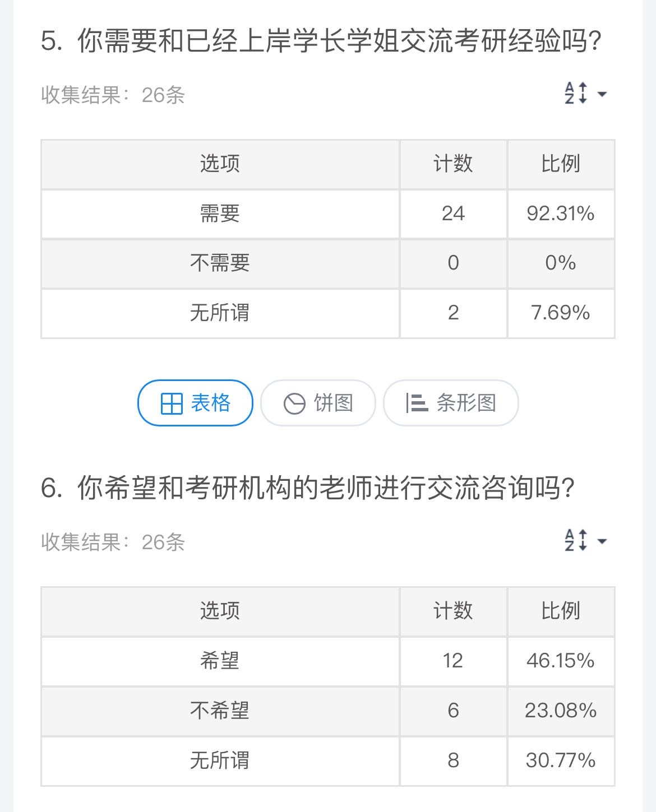Click the question 6 title text
Image resolution: width=656 pixels, height=812 pixels.
click(x=308, y=488)
